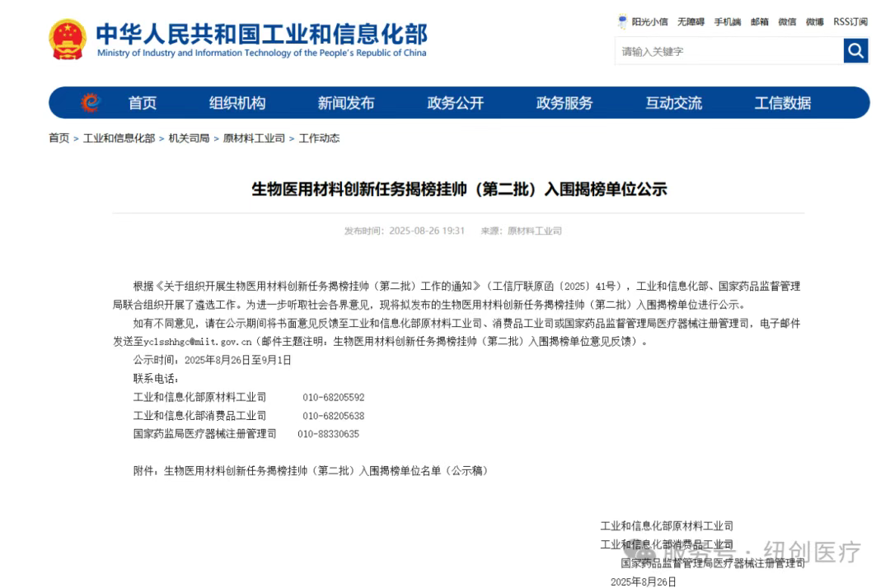The width and height of the screenshot is (890, 588).
Task: Click the 无障碍 accessibility link
Action: click(691, 22)
